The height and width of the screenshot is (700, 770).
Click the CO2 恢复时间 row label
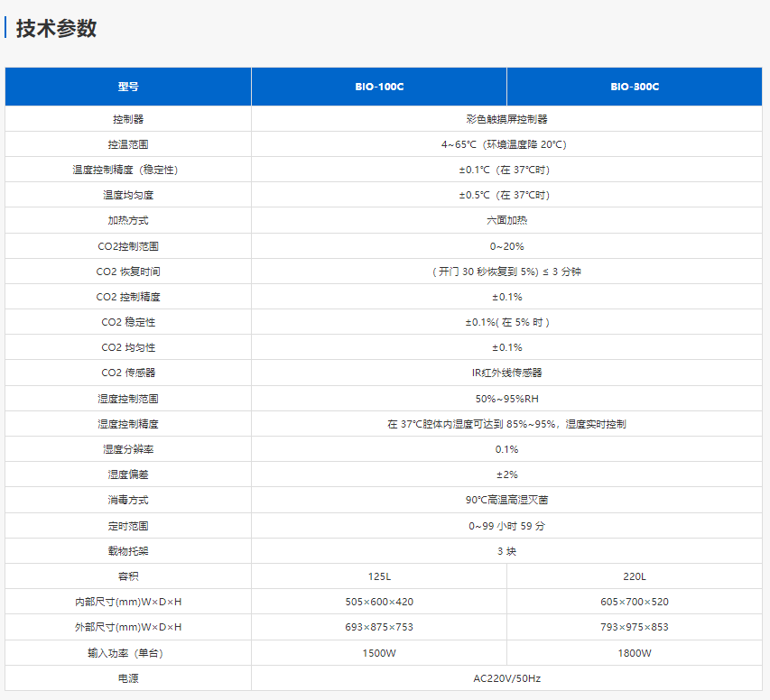128,272
